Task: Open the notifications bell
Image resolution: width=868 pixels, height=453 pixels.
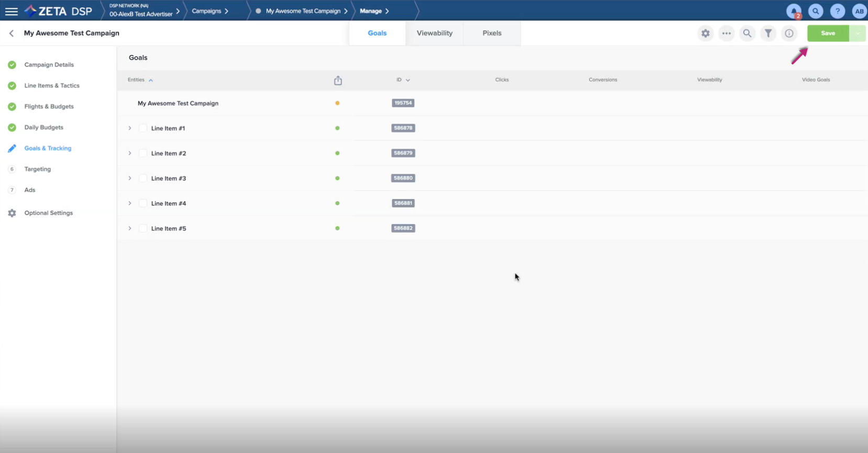Action: 794,11
